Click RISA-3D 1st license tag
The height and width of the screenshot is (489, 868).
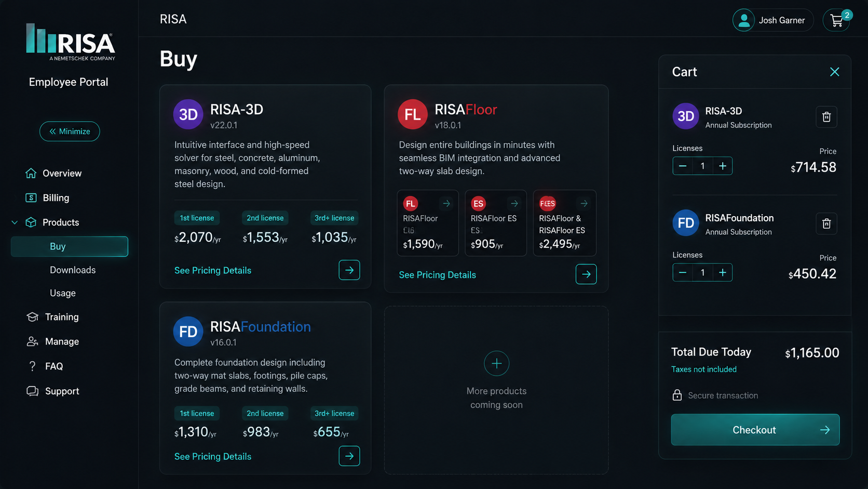point(197,218)
